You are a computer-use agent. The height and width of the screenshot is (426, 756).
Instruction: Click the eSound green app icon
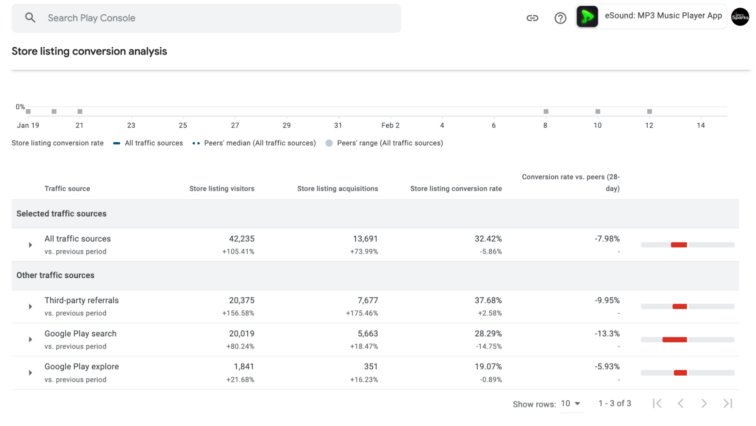(588, 17)
